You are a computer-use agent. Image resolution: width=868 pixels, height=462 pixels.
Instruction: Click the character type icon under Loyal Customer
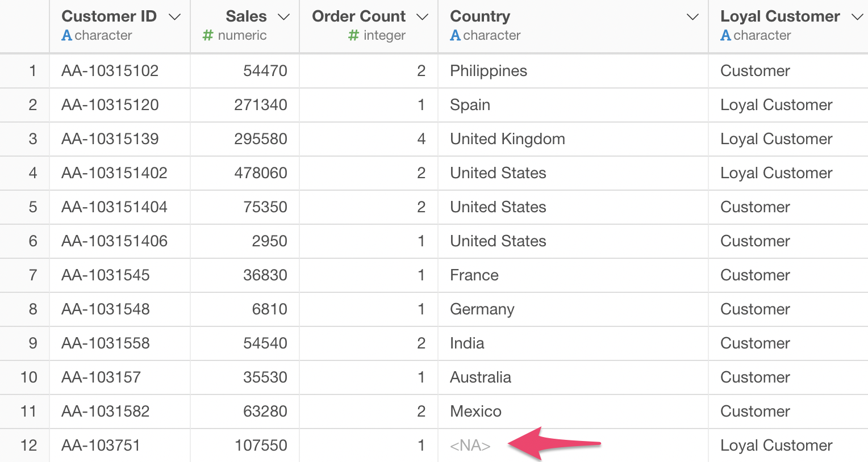pyautogui.click(x=725, y=35)
